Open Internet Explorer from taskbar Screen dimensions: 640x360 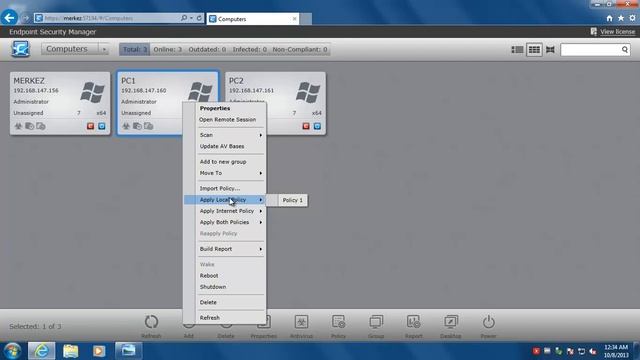coord(41,351)
